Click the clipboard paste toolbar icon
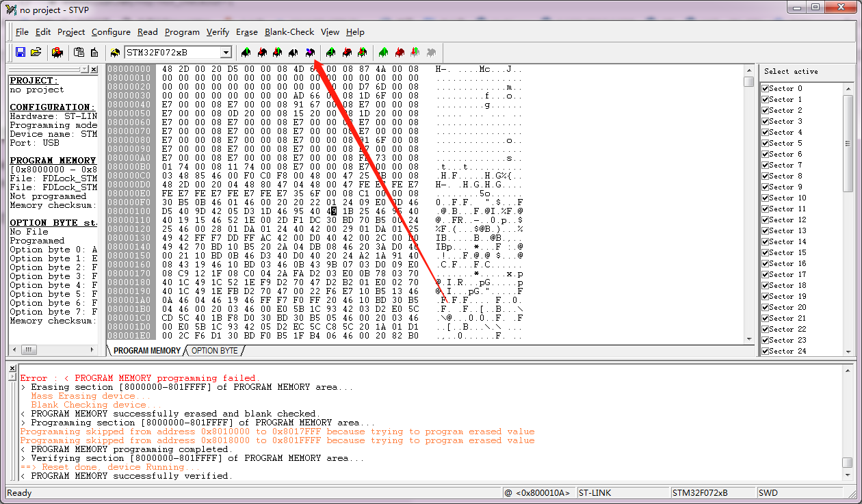 [x=79, y=52]
